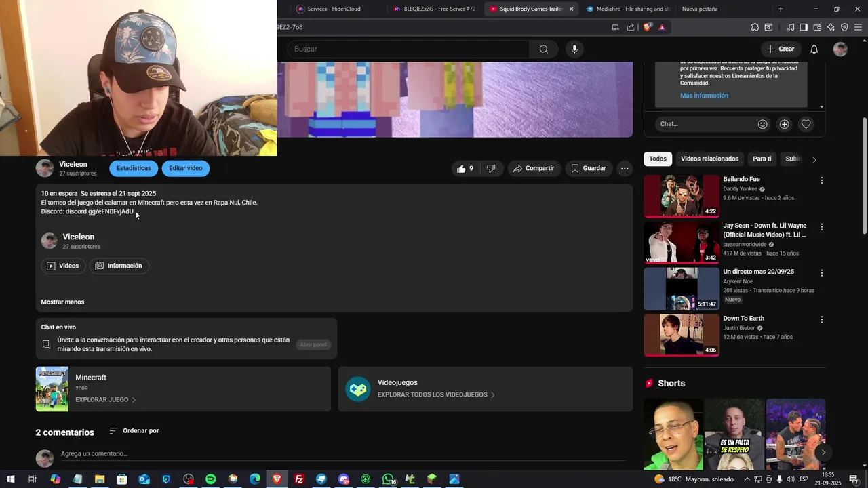This screenshot has height=488, width=868.
Task: Open WhatsApp from the taskbar
Action: (388, 479)
